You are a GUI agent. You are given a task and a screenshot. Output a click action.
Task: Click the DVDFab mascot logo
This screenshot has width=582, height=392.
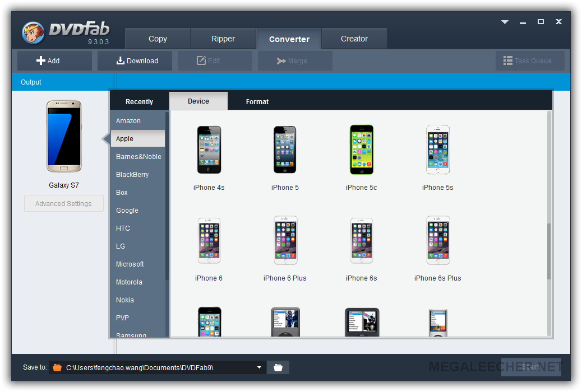coord(33,32)
